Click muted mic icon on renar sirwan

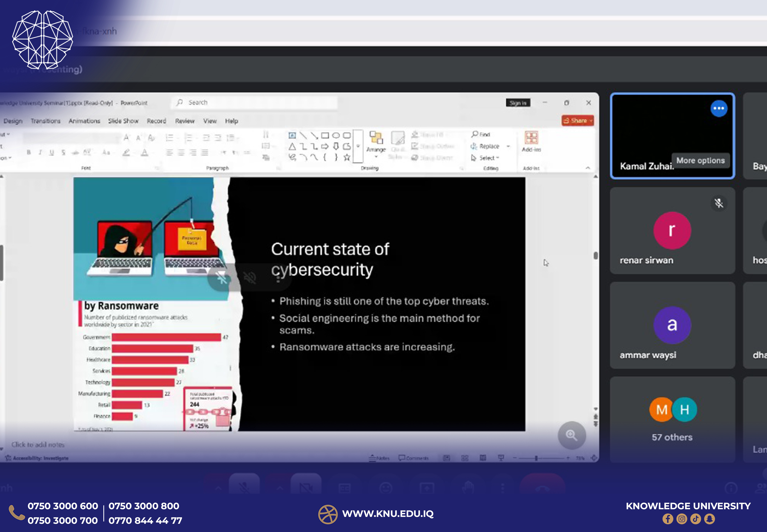(x=719, y=203)
